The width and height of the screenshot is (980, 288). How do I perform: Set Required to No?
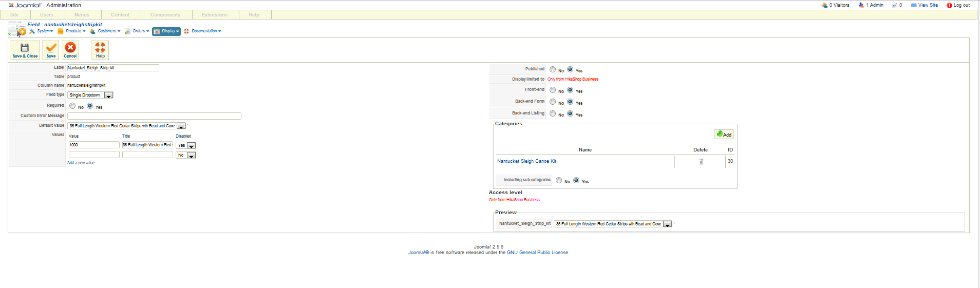coord(72,106)
